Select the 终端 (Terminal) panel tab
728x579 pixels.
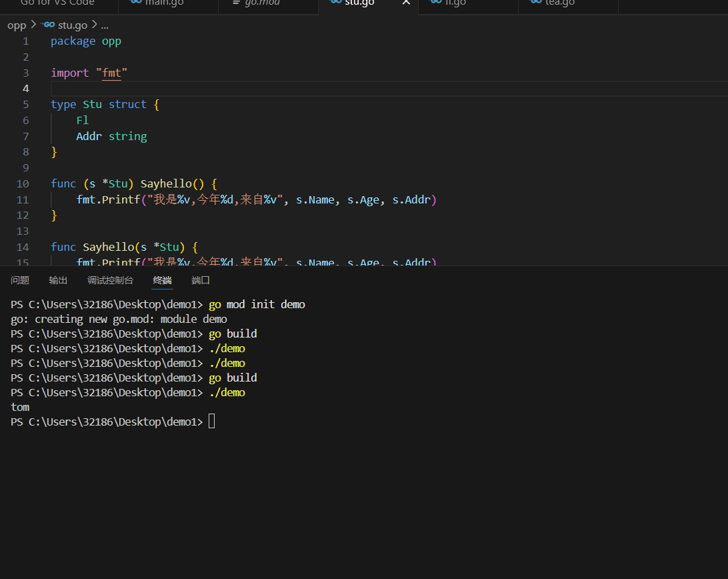click(x=163, y=280)
